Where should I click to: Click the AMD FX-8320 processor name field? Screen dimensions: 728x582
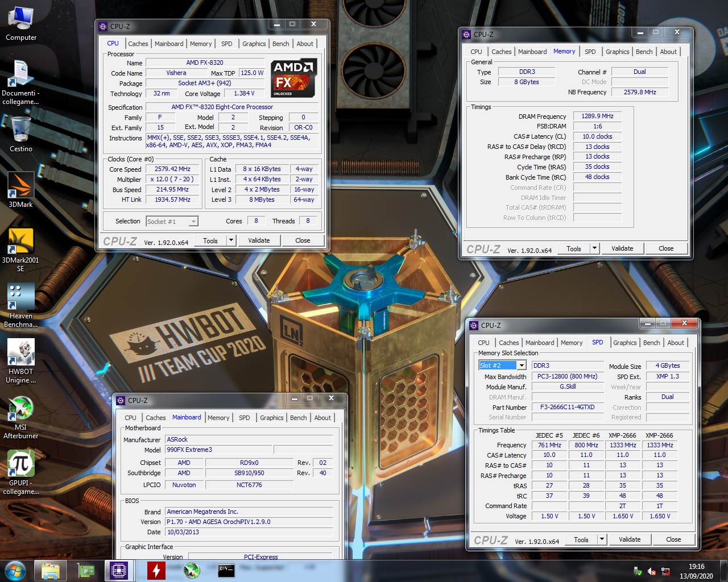[x=205, y=63]
